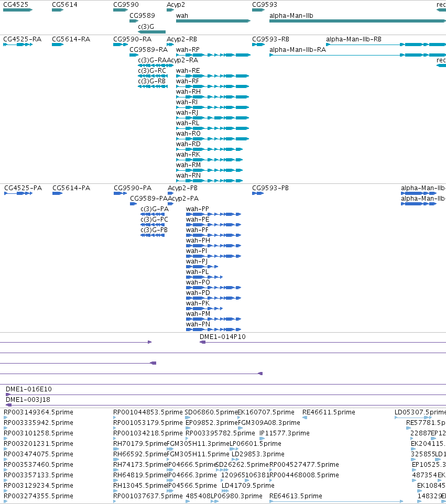The image size is (446, 504).
Task: Select the CG9589 gene glyph
Action: pos(134,21)
